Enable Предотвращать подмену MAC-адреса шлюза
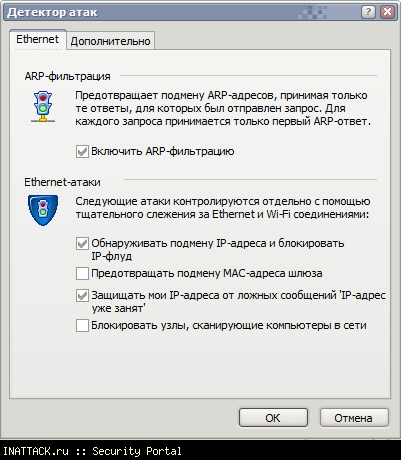Viewport: 401px width, 460px height. 82,273
